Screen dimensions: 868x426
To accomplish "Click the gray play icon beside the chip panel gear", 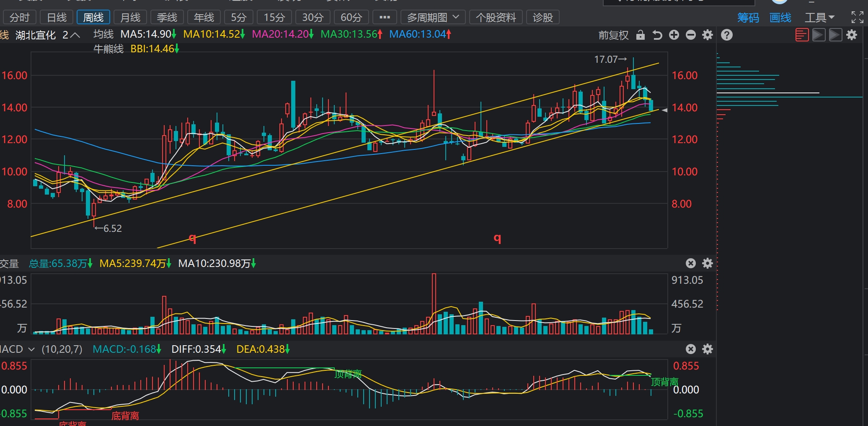I will (x=835, y=35).
